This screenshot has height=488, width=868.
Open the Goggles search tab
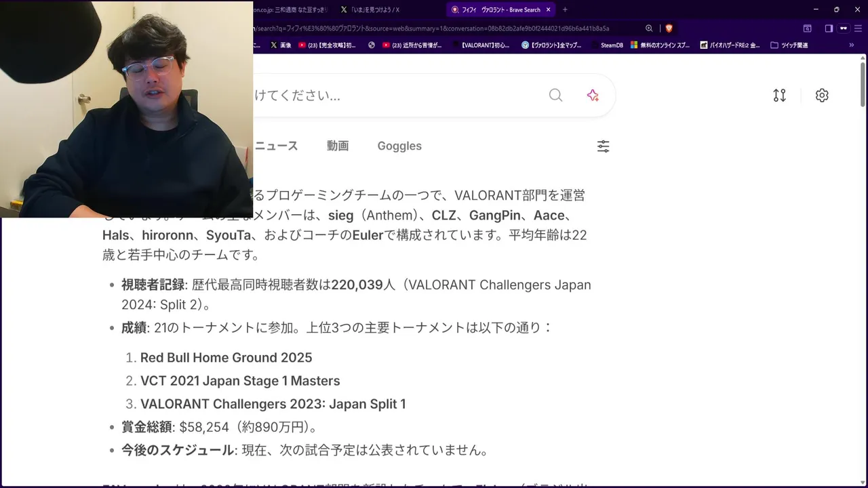[399, 146]
